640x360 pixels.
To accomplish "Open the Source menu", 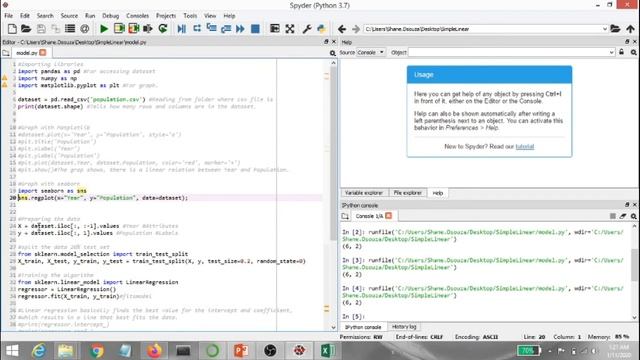I will 69,16.
